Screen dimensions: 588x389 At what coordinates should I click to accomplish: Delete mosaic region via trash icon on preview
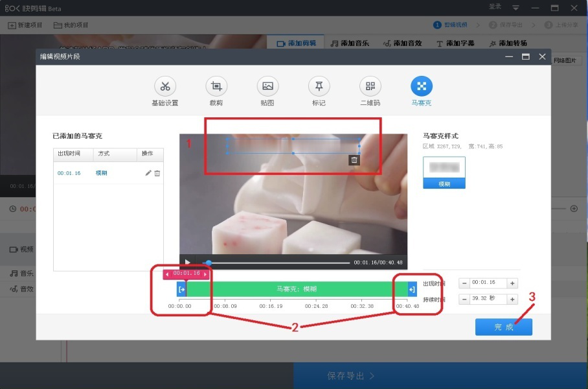pos(354,160)
